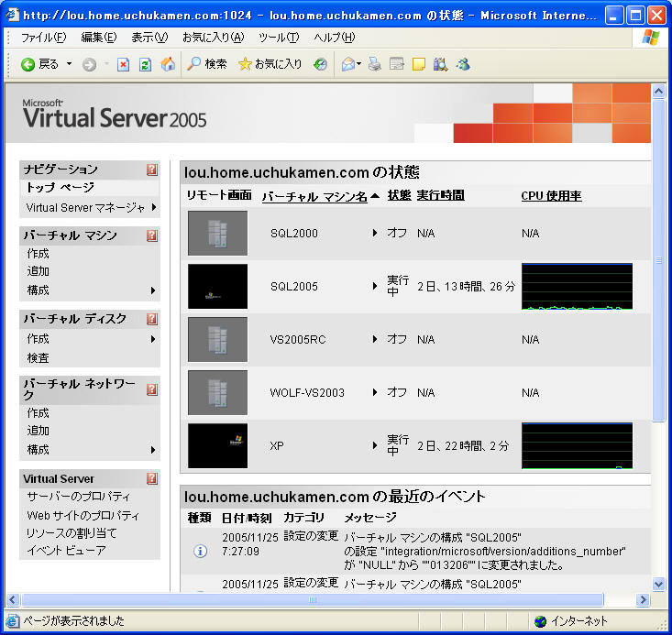
Task: Click 作成 under バーチャル ネットワーク
Action: [x=38, y=413]
